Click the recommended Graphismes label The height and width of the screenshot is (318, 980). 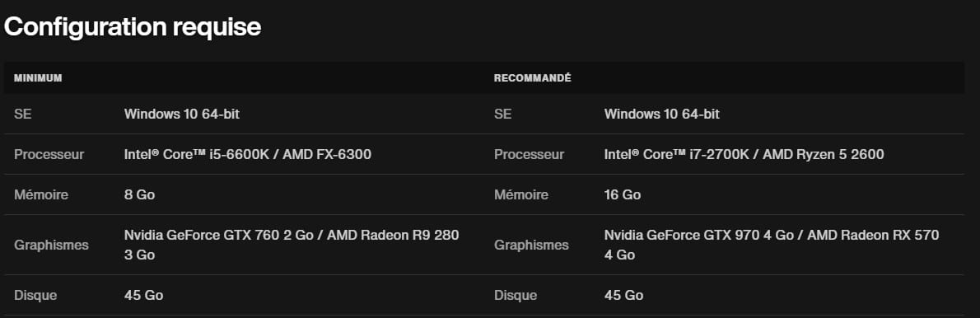[x=531, y=245]
